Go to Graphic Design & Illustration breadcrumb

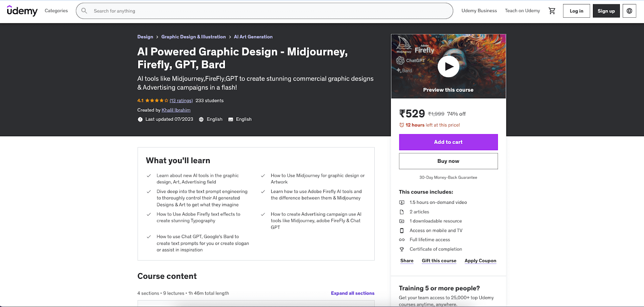pyautogui.click(x=194, y=37)
